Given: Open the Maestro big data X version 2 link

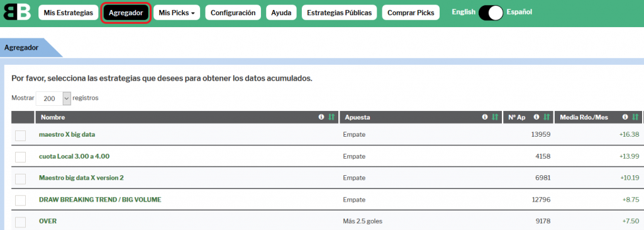Looking at the screenshot, I should (x=81, y=178).
